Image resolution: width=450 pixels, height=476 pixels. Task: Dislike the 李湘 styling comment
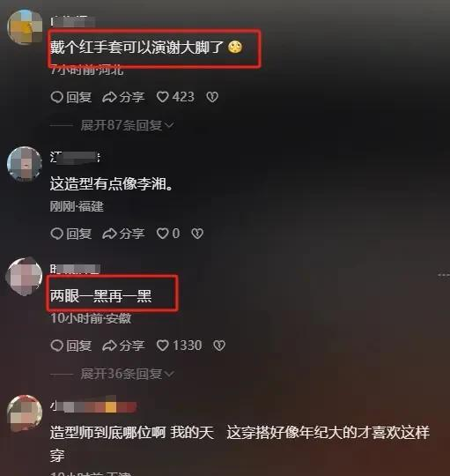[x=197, y=234]
